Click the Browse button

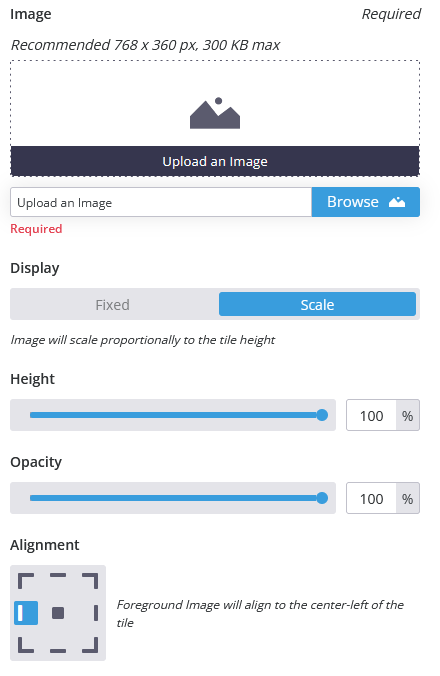(x=365, y=202)
